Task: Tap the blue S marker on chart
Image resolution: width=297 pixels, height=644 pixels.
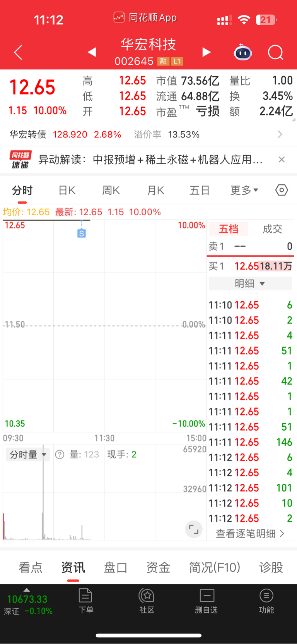Action: [81, 233]
